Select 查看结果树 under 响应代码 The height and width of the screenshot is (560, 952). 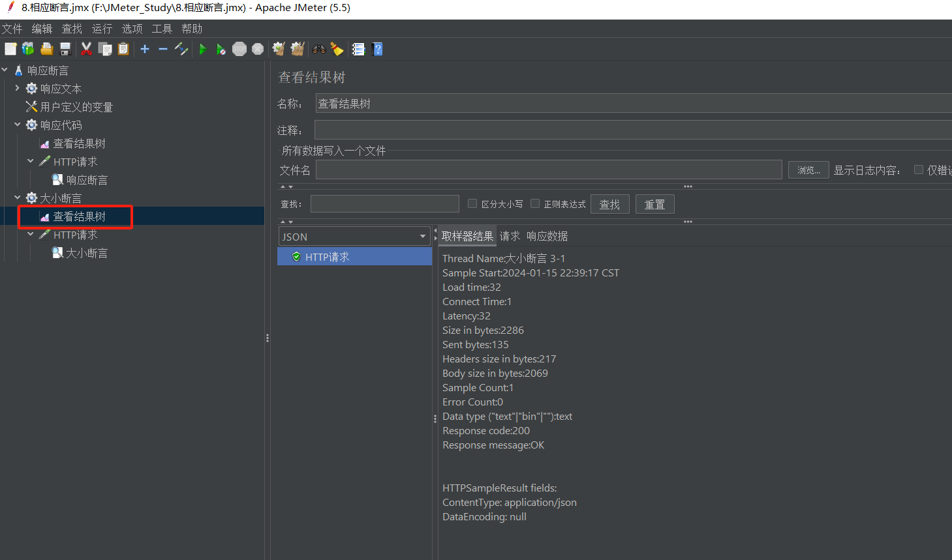(79, 143)
